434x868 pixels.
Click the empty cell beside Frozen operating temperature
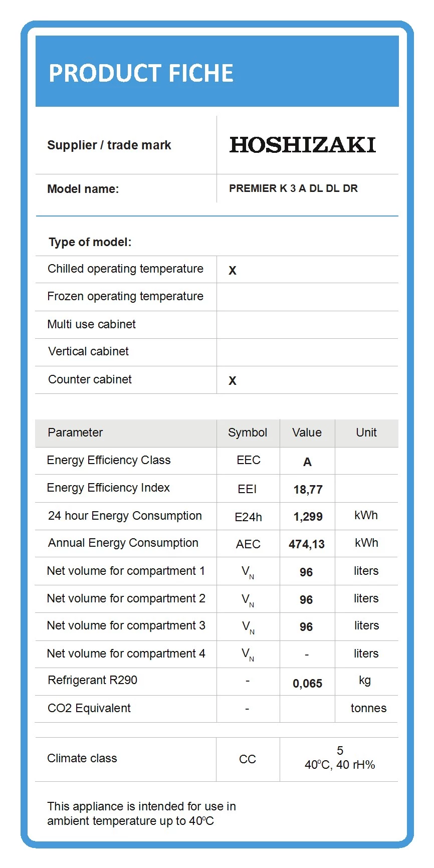(x=307, y=297)
